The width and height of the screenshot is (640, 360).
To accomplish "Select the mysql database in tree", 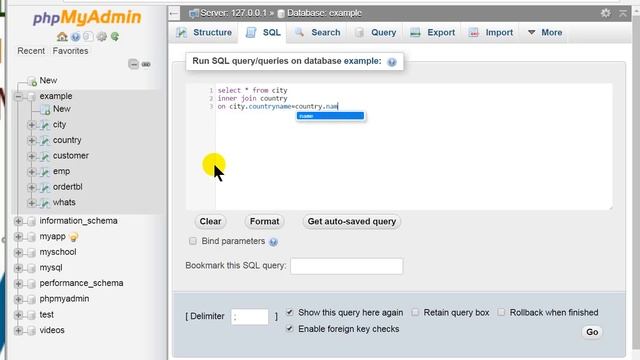I will pyautogui.click(x=51, y=268).
